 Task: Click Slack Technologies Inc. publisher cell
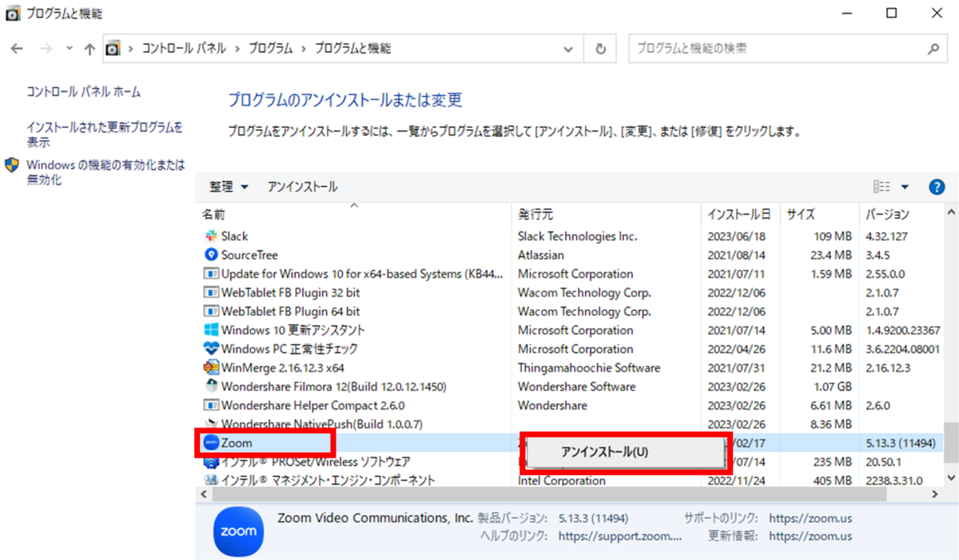pos(577,236)
